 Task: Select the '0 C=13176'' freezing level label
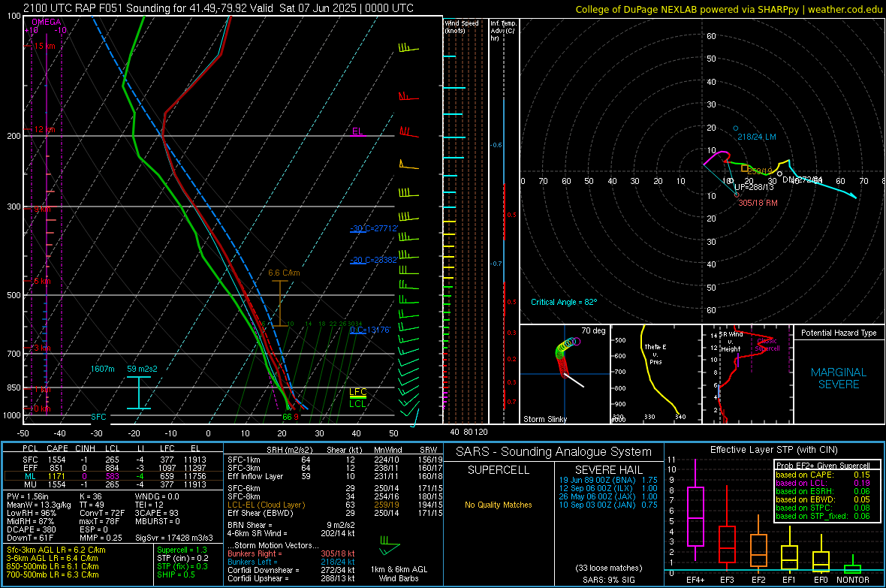[370, 330]
